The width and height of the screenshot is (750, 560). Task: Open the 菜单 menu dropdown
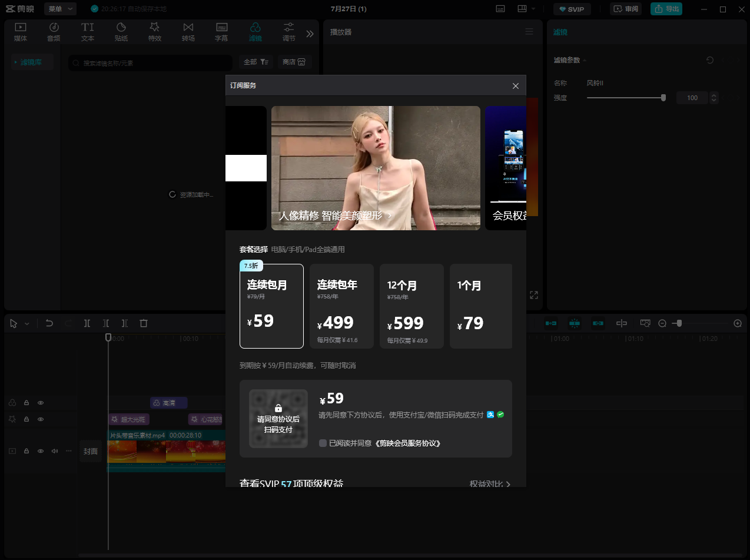[60, 9]
